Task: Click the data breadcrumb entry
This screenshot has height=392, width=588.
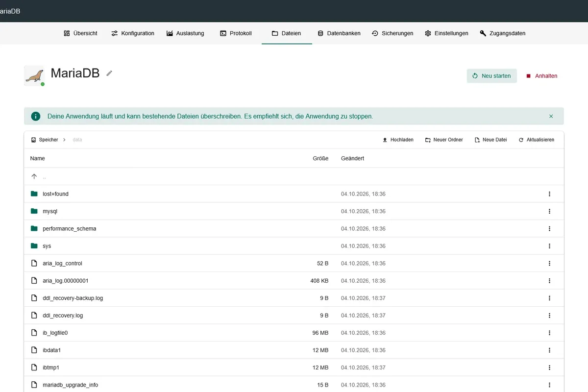Action: (77, 140)
